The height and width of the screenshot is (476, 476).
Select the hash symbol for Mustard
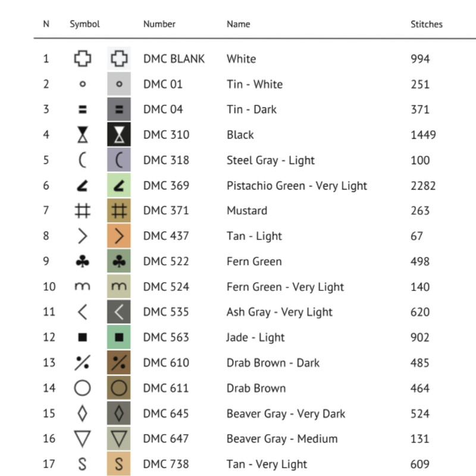[83, 211]
